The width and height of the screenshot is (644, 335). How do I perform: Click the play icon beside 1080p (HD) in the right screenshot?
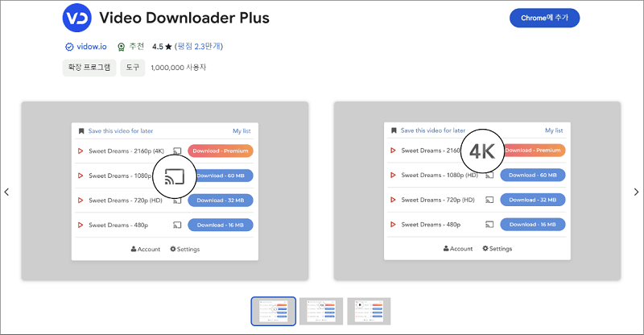point(393,175)
